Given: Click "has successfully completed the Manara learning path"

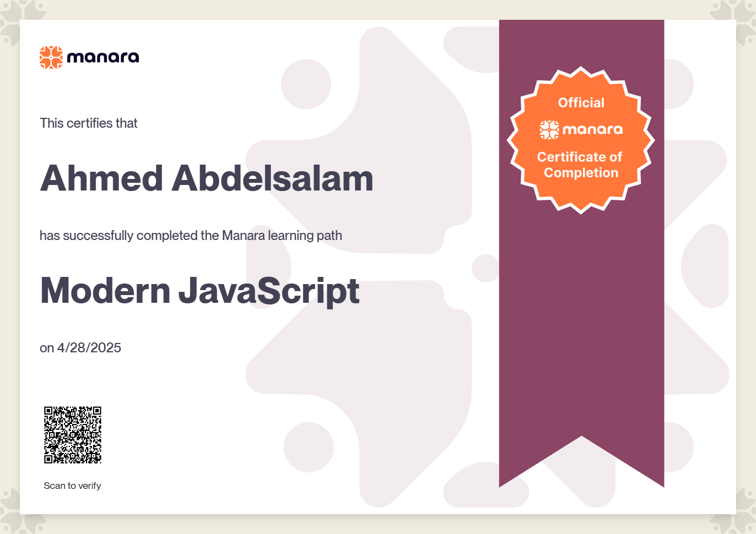Looking at the screenshot, I should (x=191, y=236).
